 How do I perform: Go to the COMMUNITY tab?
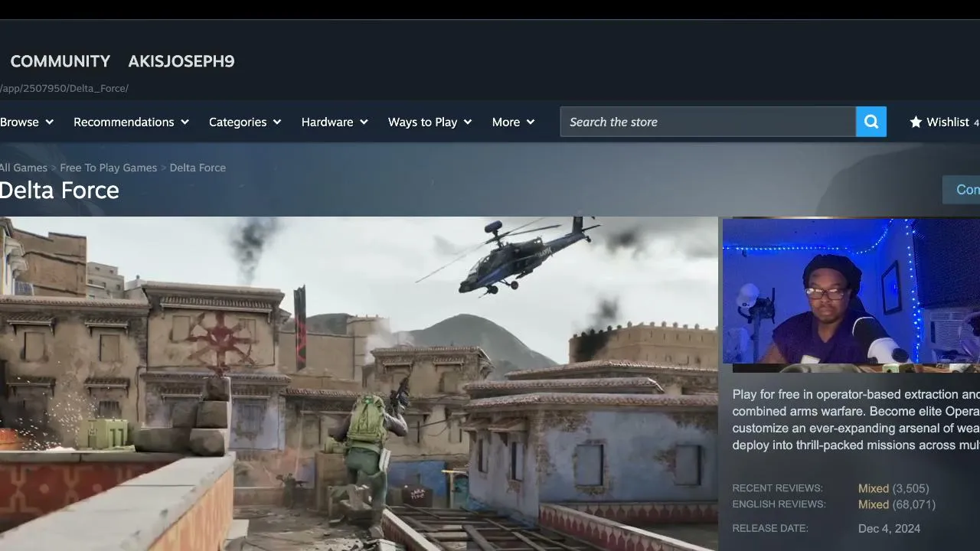[x=60, y=61]
